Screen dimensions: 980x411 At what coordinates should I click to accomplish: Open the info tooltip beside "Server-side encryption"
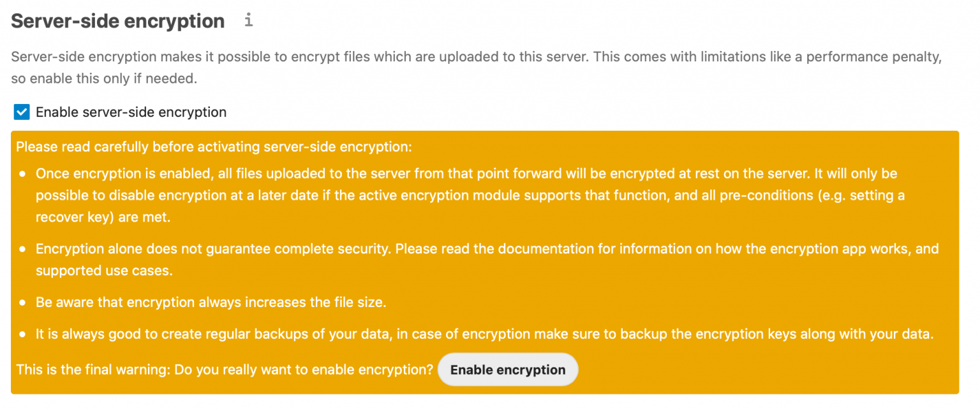[x=248, y=19]
